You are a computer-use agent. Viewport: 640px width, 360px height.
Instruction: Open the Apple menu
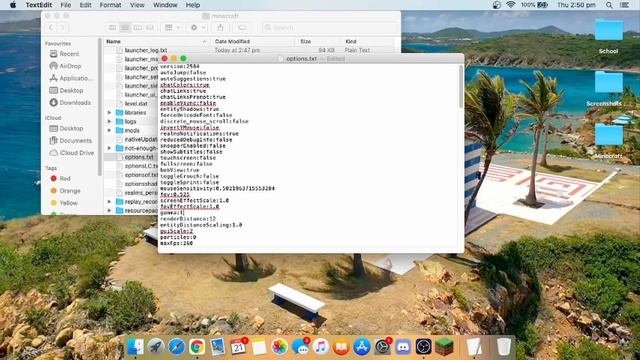(13, 5)
